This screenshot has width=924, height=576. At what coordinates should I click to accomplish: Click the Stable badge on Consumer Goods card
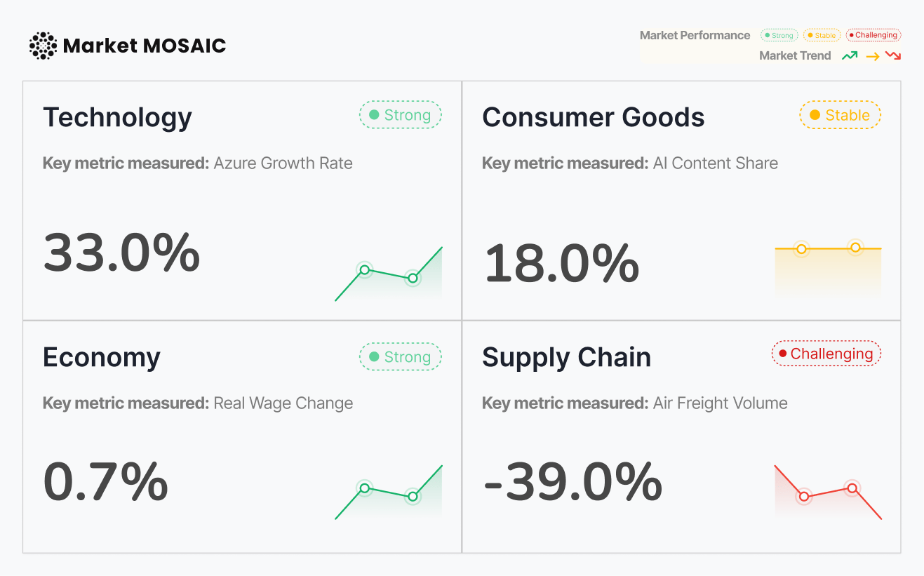click(x=840, y=115)
